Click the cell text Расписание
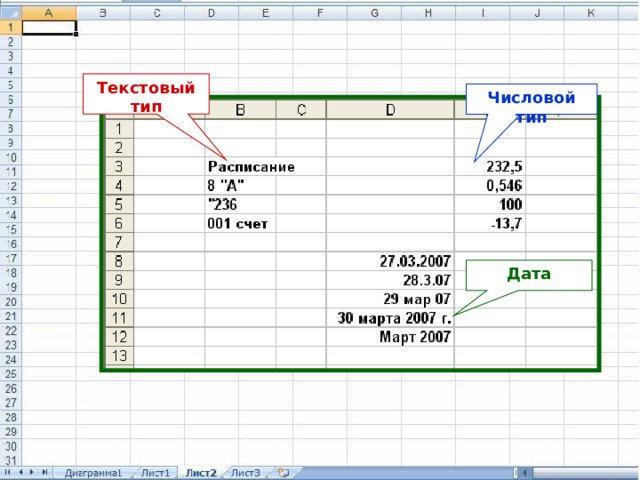The height and width of the screenshot is (480, 640). (251, 167)
